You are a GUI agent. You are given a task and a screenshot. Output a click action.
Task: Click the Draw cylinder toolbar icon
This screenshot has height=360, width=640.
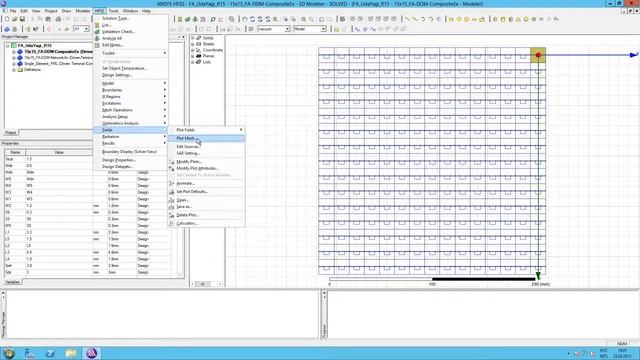click(x=503, y=19)
